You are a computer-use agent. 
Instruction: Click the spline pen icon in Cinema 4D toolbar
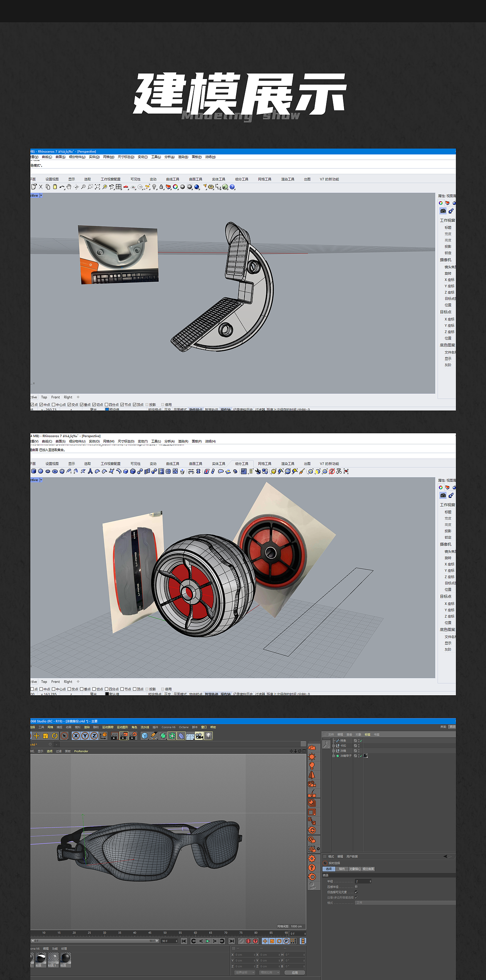154,736
